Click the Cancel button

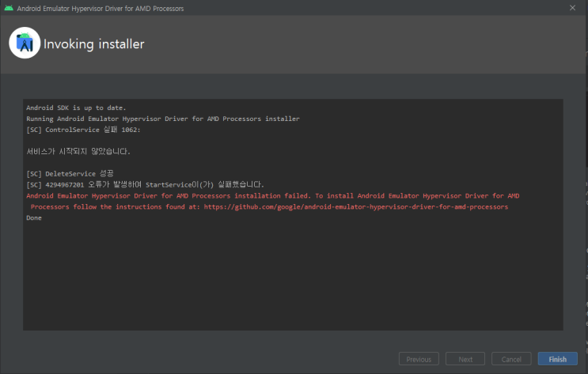tap(511, 359)
